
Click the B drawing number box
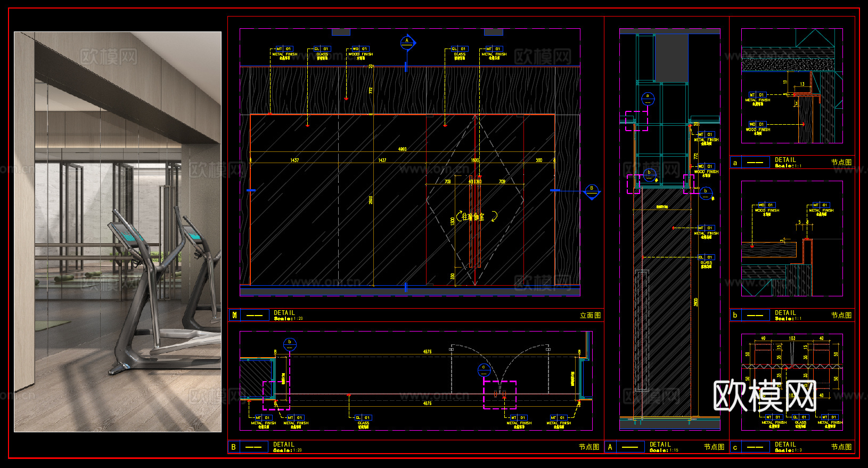(x=233, y=447)
